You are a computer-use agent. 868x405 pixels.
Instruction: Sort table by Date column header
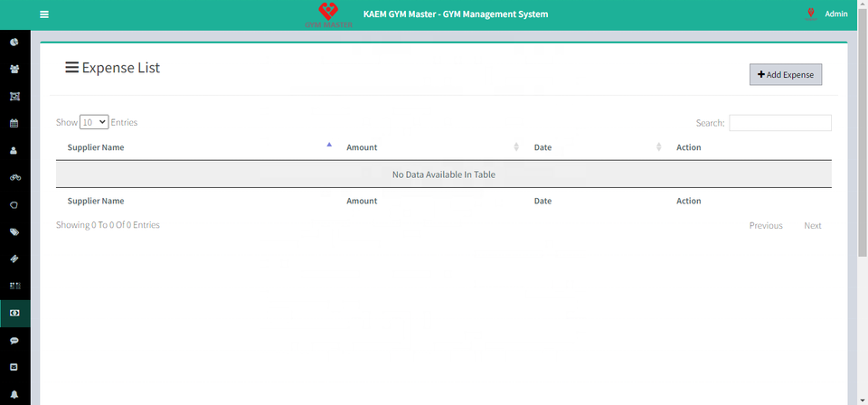(x=542, y=147)
